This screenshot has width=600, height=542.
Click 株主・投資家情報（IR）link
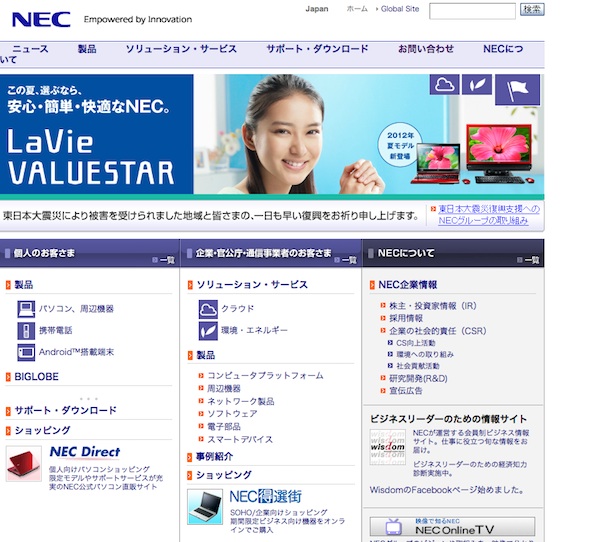click(433, 306)
